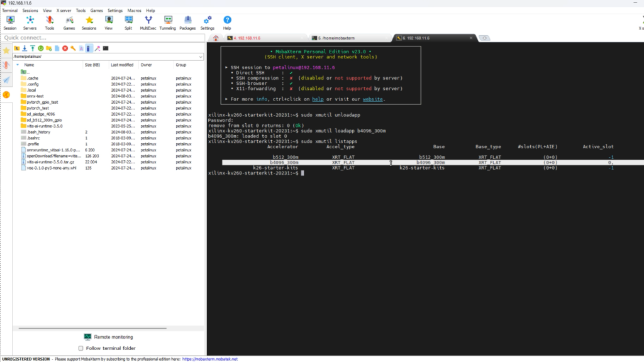Click the Name column sort arrow
The image size is (644, 362).
(17, 65)
